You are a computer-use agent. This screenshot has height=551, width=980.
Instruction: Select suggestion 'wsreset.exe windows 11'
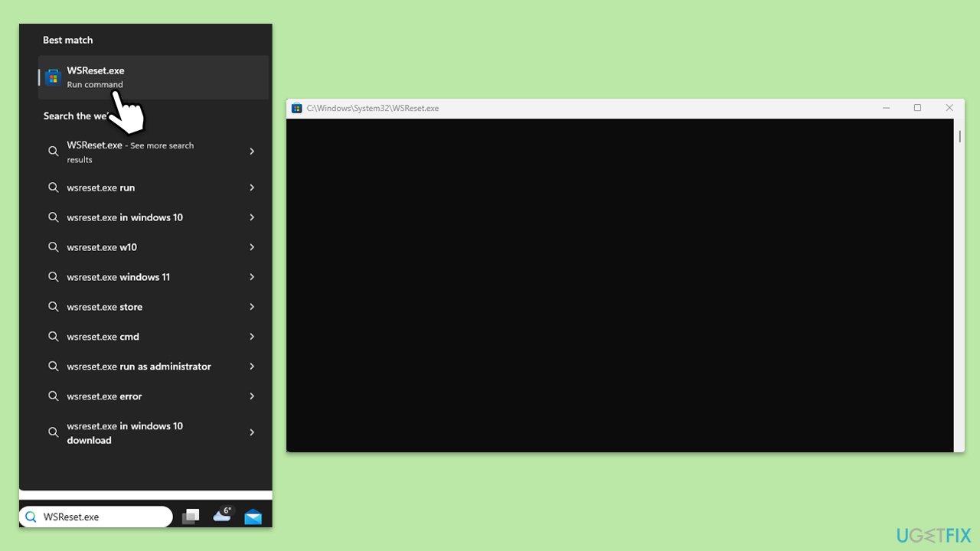coord(153,277)
